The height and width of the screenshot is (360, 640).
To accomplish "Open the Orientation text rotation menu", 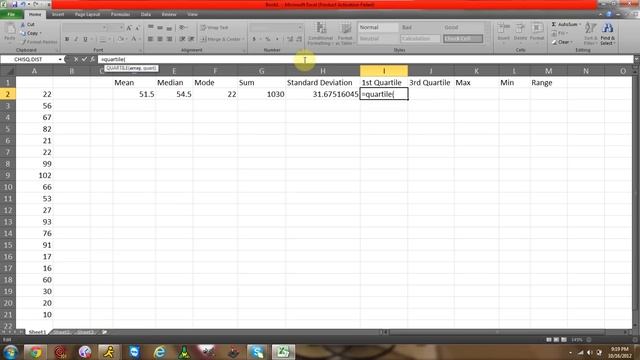I will point(183,28).
